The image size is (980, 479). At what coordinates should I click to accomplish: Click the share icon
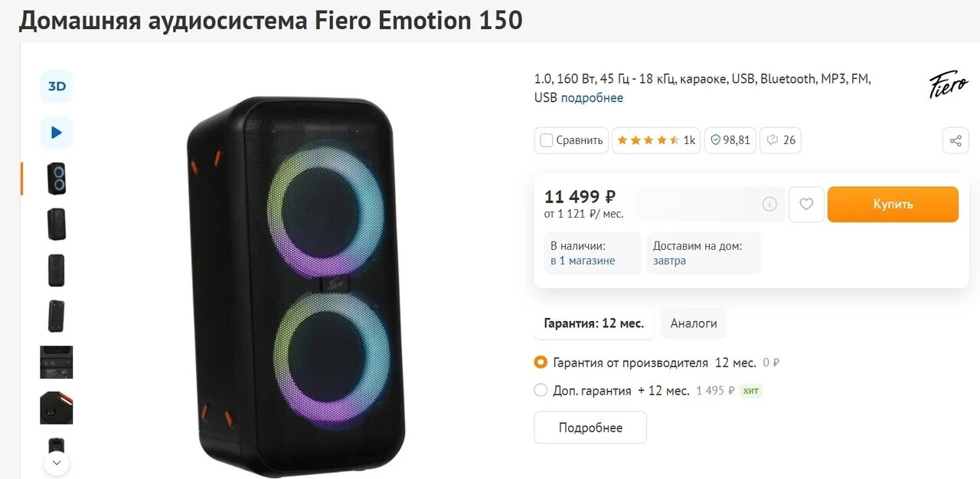955,141
